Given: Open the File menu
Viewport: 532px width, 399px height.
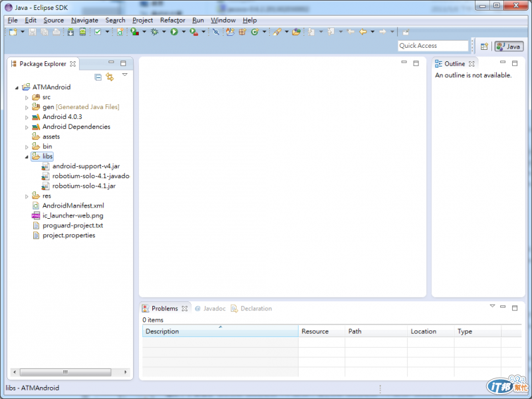Looking at the screenshot, I should click(13, 21).
